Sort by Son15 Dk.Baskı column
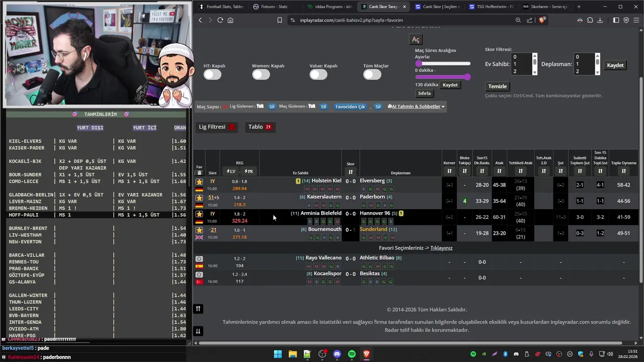644x362 pixels. click(482, 171)
